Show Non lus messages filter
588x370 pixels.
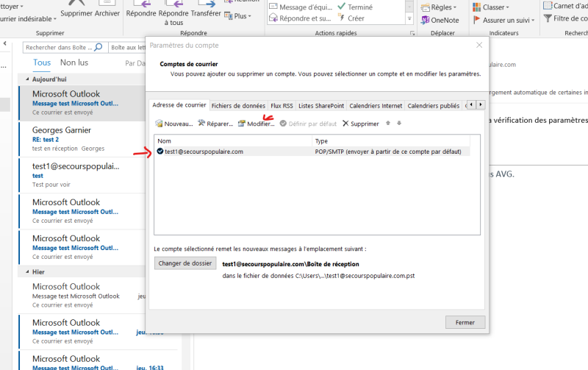coord(74,63)
